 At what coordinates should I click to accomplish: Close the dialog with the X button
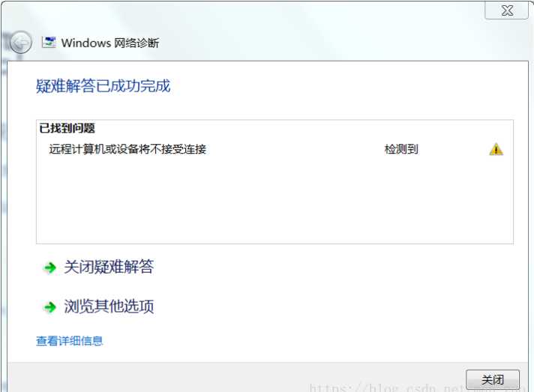click(x=507, y=10)
